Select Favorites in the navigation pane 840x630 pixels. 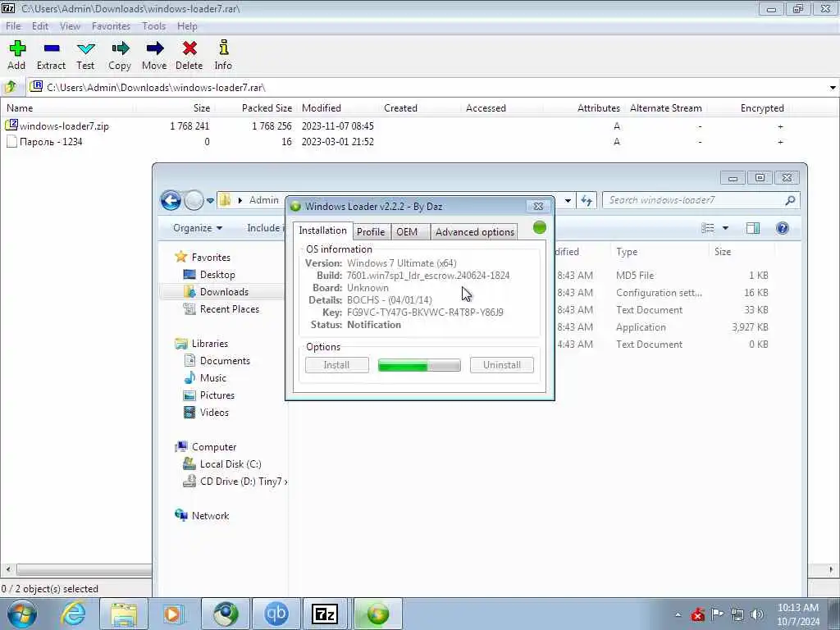point(211,258)
